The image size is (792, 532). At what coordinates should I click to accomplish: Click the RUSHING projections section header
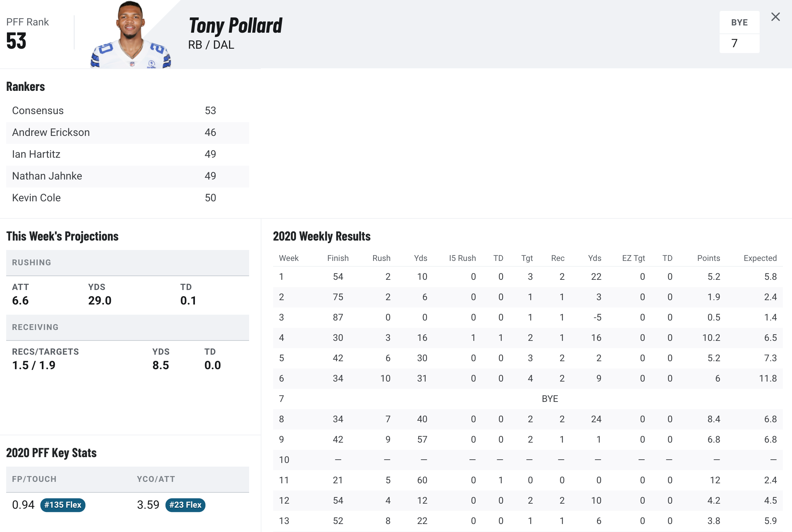[128, 263]
